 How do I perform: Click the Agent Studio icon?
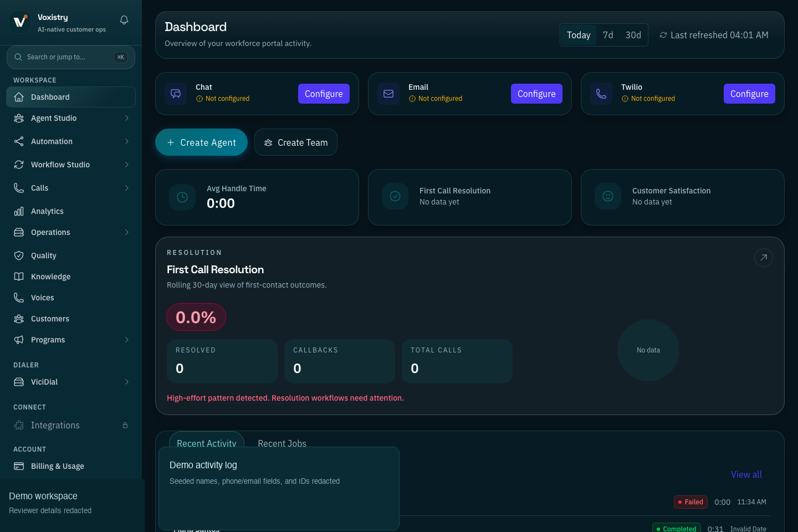tap(19, 118)
